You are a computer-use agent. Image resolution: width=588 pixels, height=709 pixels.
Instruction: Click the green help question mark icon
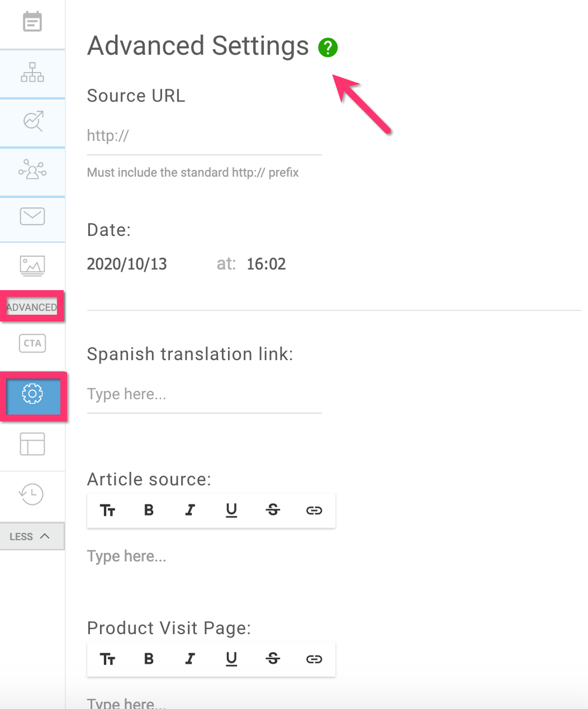(x=328, y=47)
